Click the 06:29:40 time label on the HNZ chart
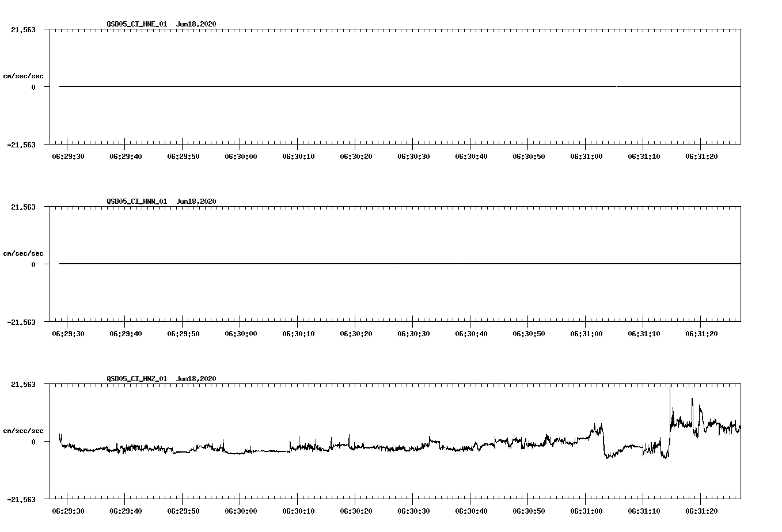The height and width of the screenshot is (532, 782). click(126, 511)
